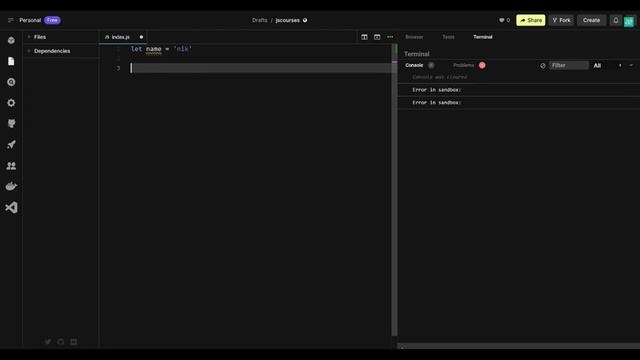Open the Live collaboration people icon
This screenshot has width=640, height=360.
[11, 166]
